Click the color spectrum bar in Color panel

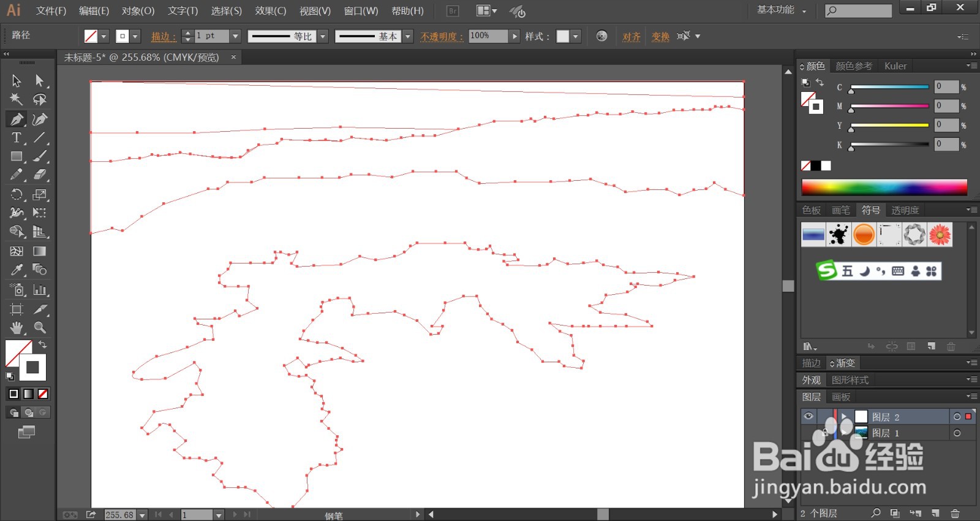[x=884, y=187]
